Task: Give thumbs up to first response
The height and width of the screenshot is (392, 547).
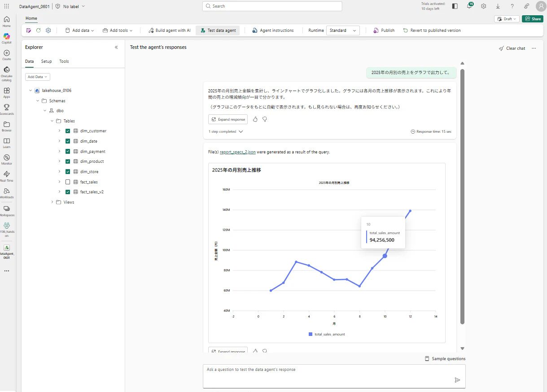Action: [255, 119]
